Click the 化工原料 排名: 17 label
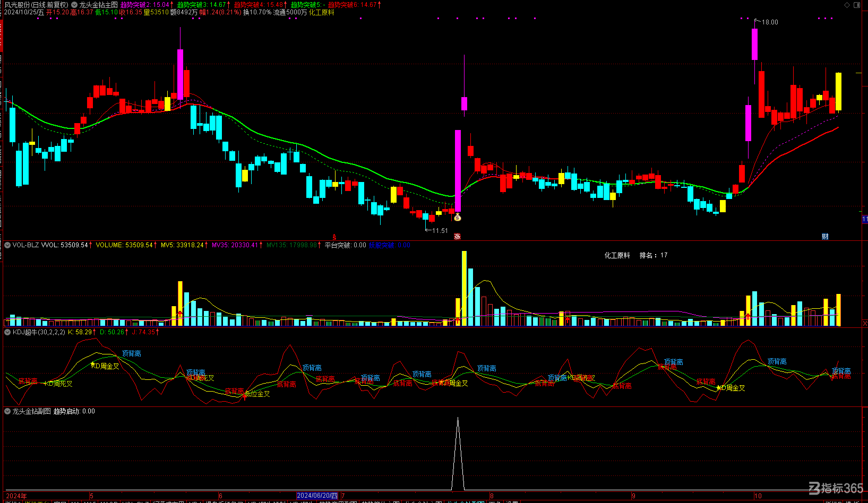 [636, 255]
